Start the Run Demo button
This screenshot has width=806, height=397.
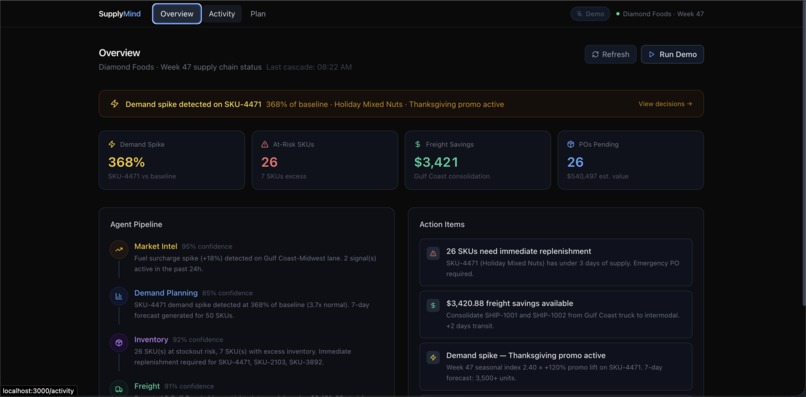pyautogui.click(x=672, y=55)
